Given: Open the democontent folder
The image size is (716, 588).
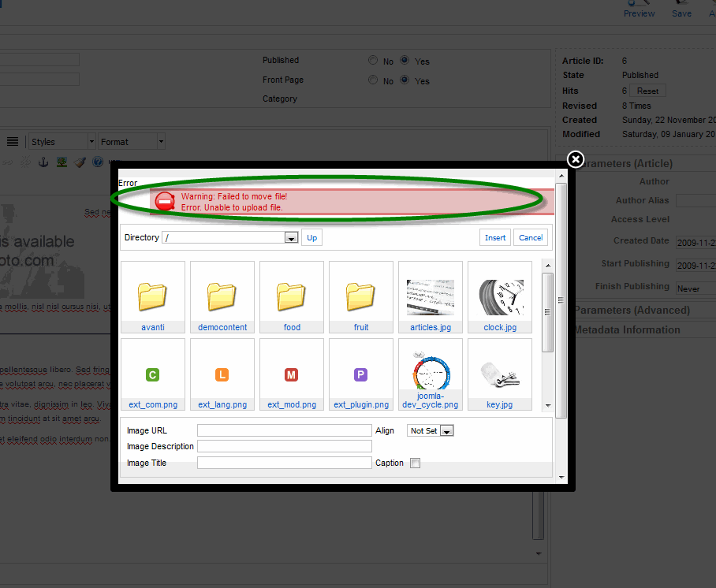Looking at the screenshot, I should 222,296.
